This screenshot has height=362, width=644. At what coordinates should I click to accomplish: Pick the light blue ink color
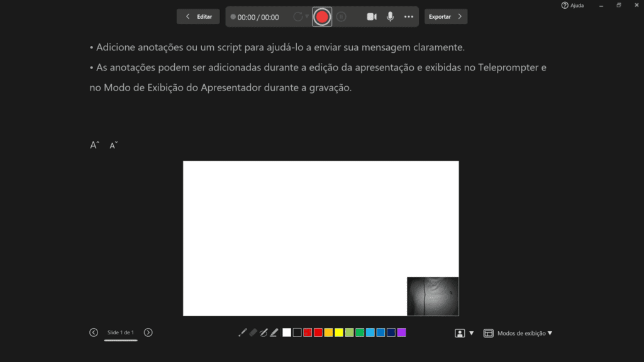click(x=370, y=332)
